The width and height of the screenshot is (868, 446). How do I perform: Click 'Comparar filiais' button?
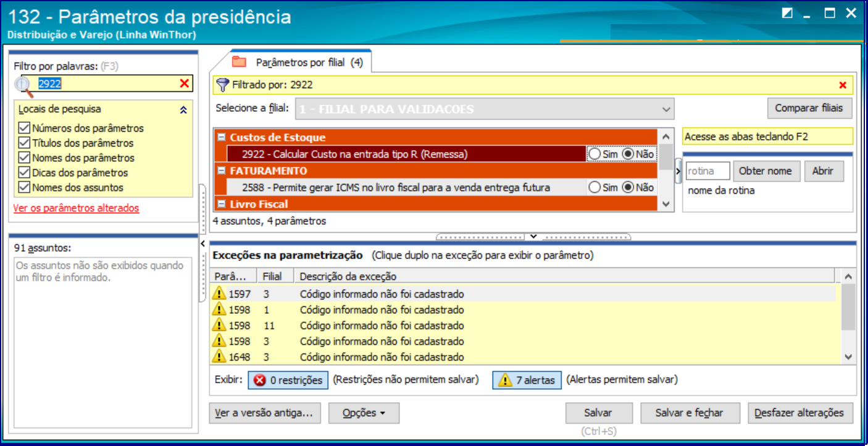tap(809, 108)
